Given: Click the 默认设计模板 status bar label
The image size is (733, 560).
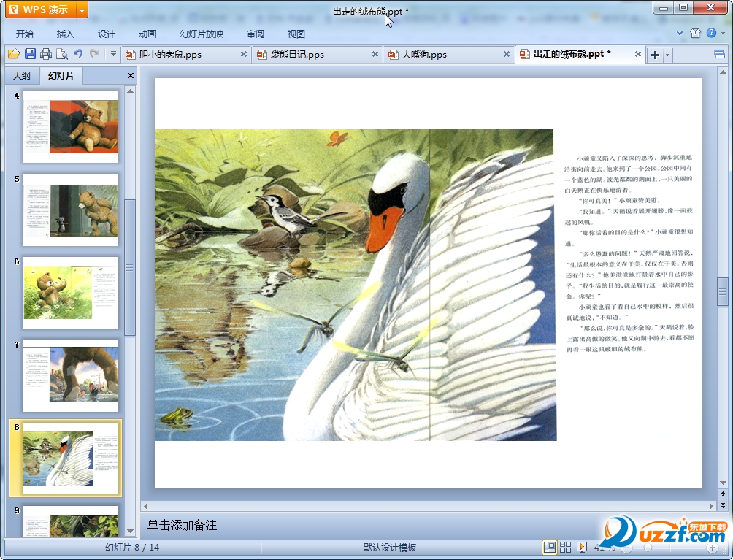Looking at the screenshot, I should click(390, 548).
